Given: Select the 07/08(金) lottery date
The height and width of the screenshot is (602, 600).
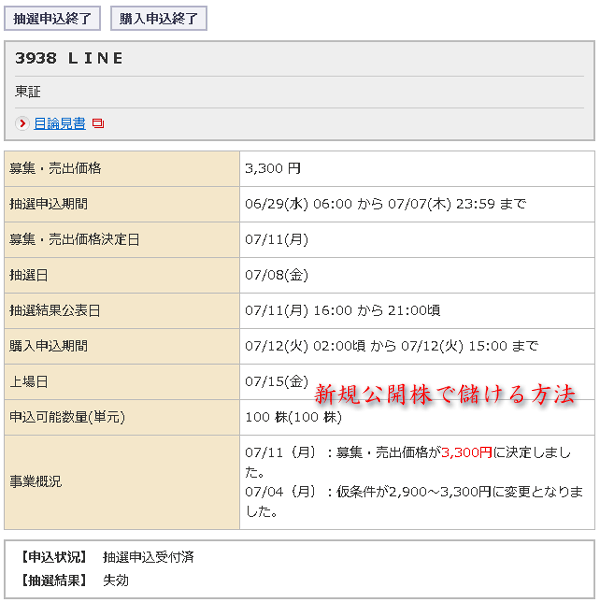Looking at the screenshot, I should pos(277,275).
